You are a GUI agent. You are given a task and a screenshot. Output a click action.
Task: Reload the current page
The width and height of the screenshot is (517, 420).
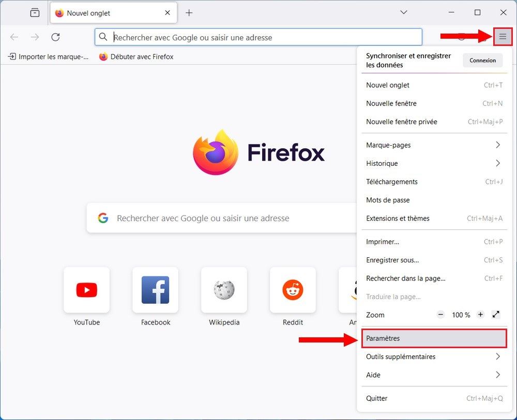[x=55, y=37]
